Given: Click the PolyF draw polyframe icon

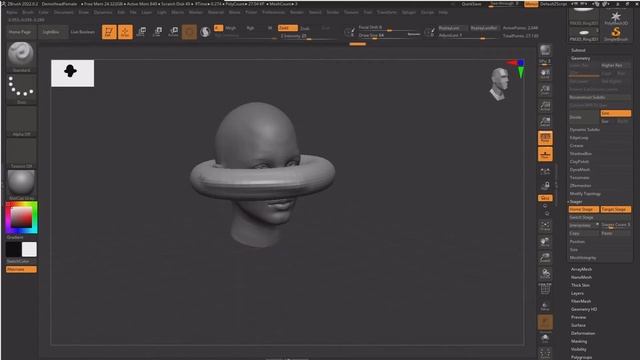Looking at the screenshot, I should 545,290.
